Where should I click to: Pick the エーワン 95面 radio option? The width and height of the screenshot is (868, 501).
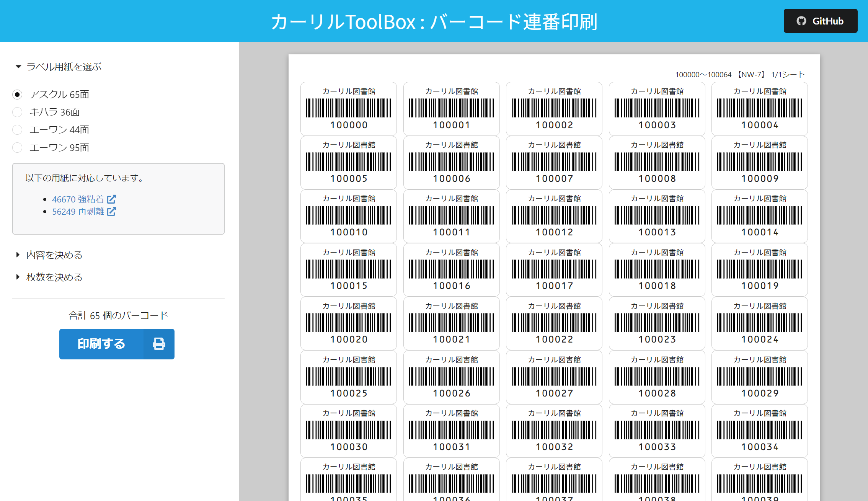point(17,148)
